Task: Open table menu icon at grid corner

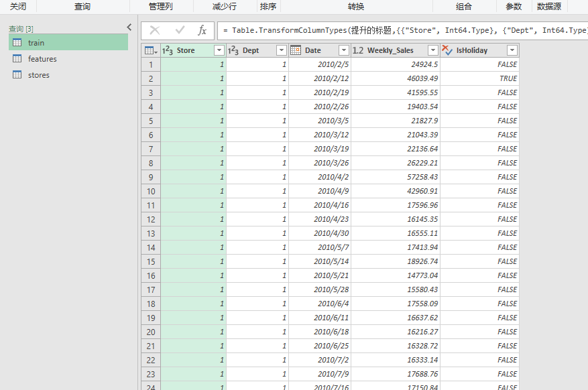Action: click(151, 50)
